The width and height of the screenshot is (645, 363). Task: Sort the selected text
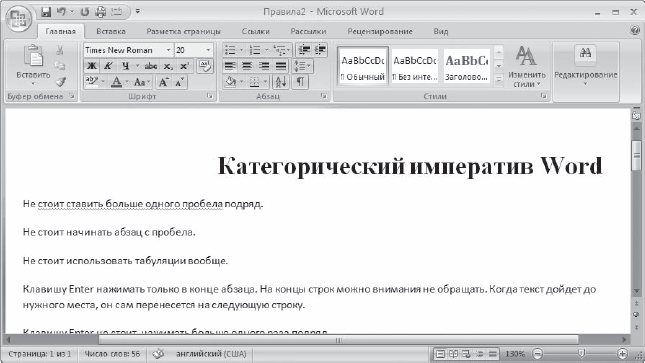pyautogui.click(x=281, y=82)
